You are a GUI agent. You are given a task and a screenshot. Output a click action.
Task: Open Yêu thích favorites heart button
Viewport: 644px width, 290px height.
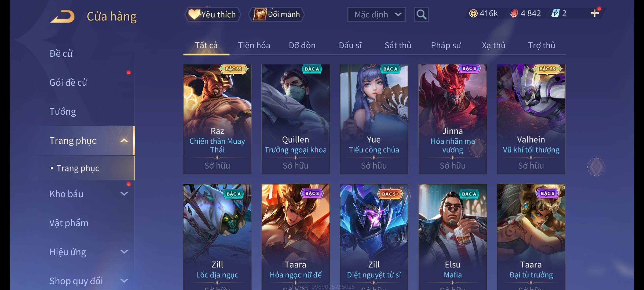click(213, 15)
